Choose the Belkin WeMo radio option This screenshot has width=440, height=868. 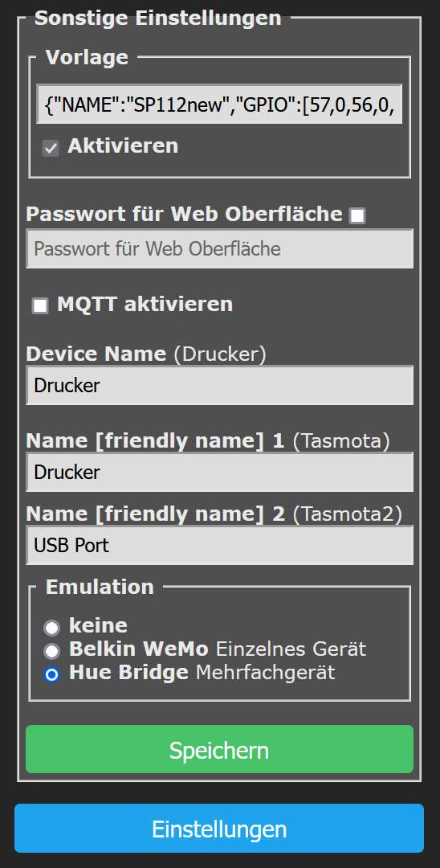click(52, 651)
